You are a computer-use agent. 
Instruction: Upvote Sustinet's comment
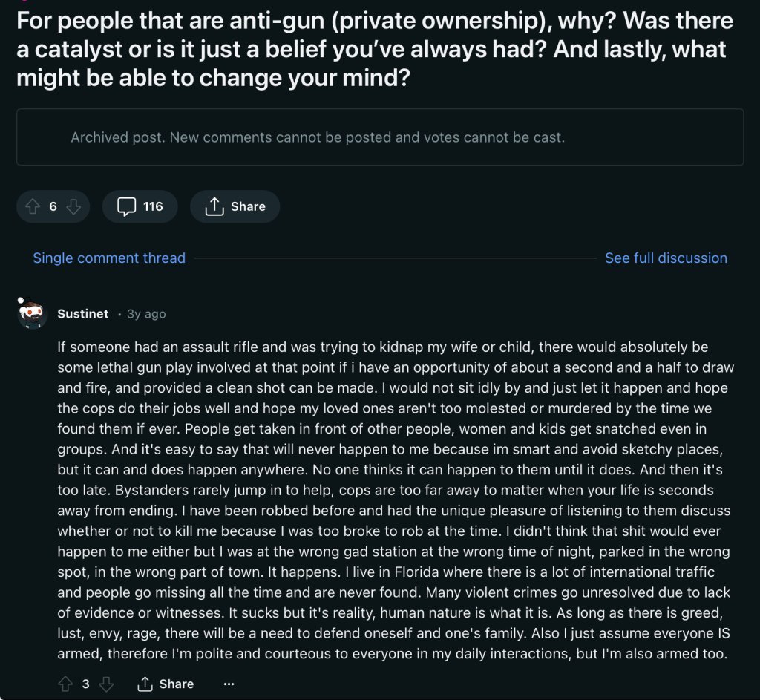pyautogui.click(x=65, y=684)
